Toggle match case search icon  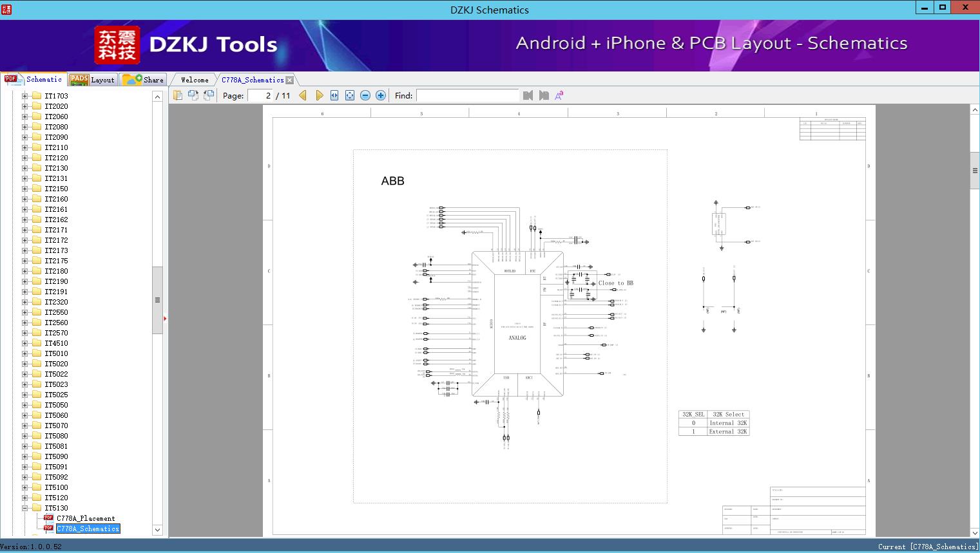pyautogui.click(x=559, y=95)
